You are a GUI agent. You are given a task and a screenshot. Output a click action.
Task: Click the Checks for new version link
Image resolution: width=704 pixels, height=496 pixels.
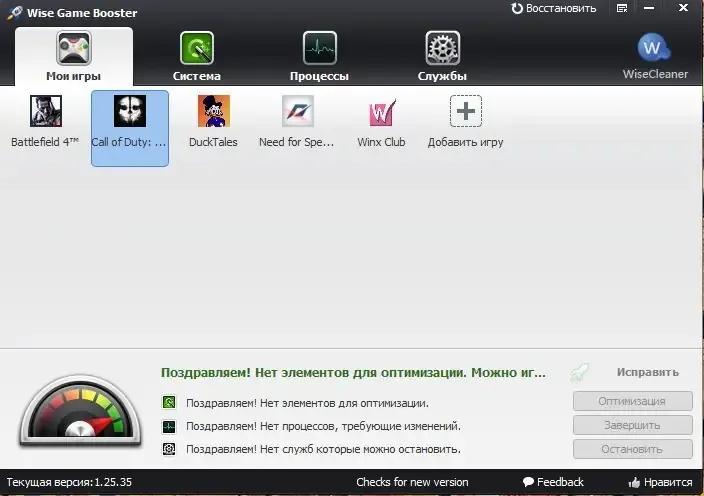pos(412,482)
